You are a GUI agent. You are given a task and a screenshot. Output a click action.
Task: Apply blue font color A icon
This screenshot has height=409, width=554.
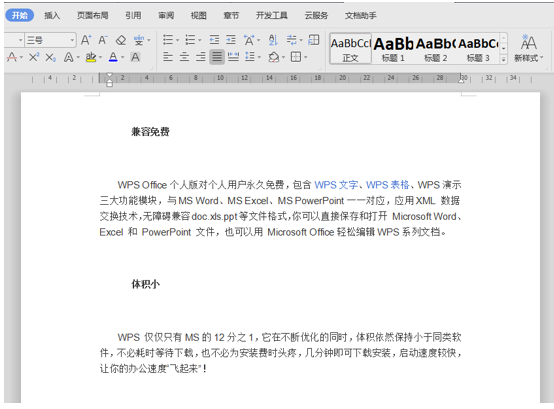point(113,57)
